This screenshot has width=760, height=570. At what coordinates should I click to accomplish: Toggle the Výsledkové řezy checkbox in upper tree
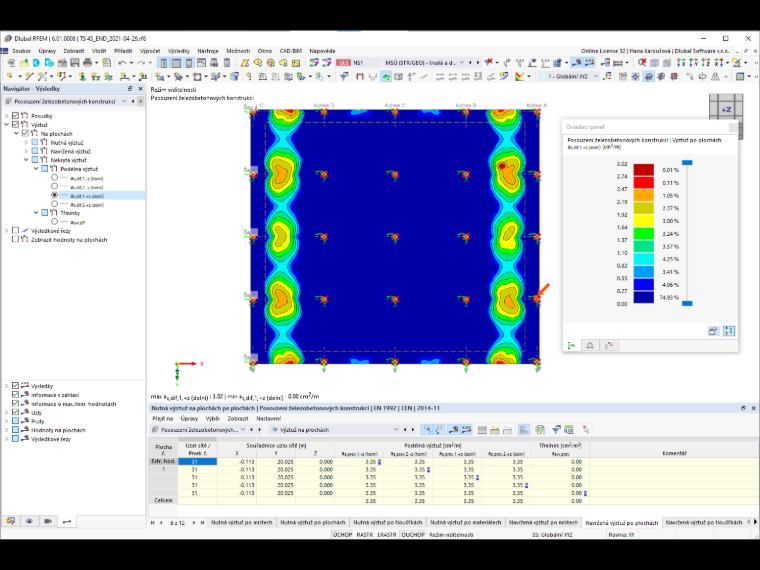[16, 231]
